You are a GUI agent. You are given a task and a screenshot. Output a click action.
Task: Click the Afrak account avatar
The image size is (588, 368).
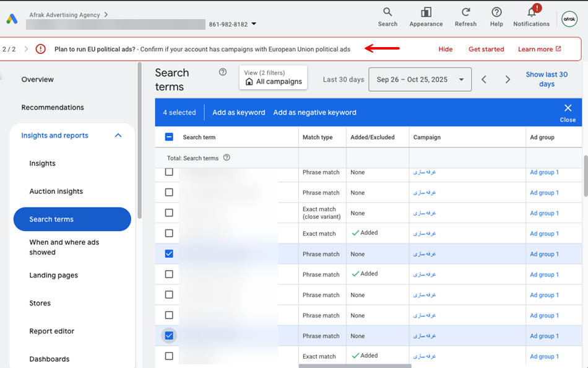click(569, 19)
